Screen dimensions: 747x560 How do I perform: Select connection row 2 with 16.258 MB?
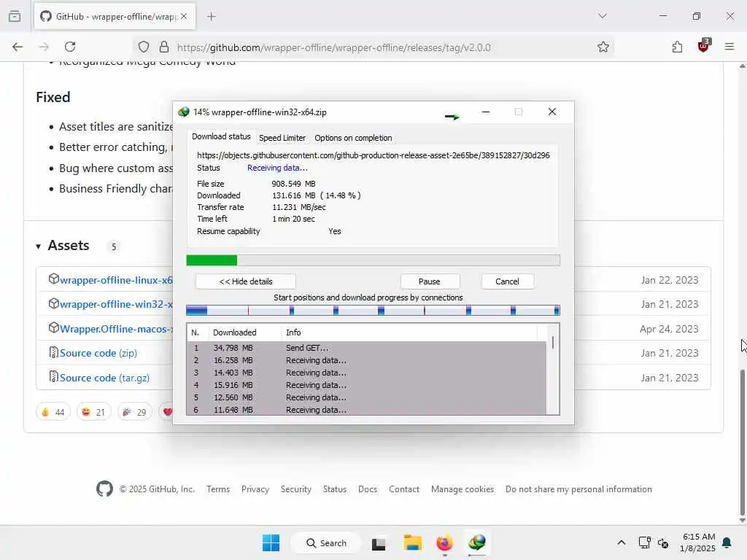[x=366, y=360]
